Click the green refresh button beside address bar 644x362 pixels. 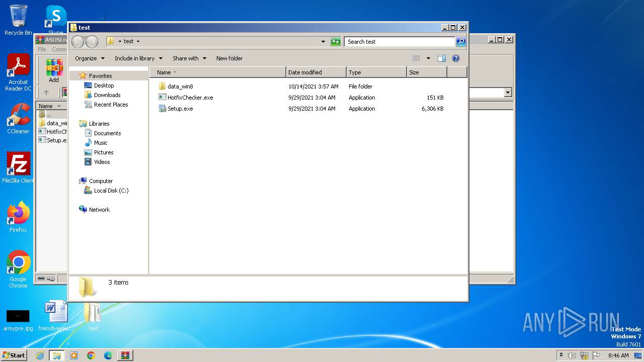click(x=336, y=42)
